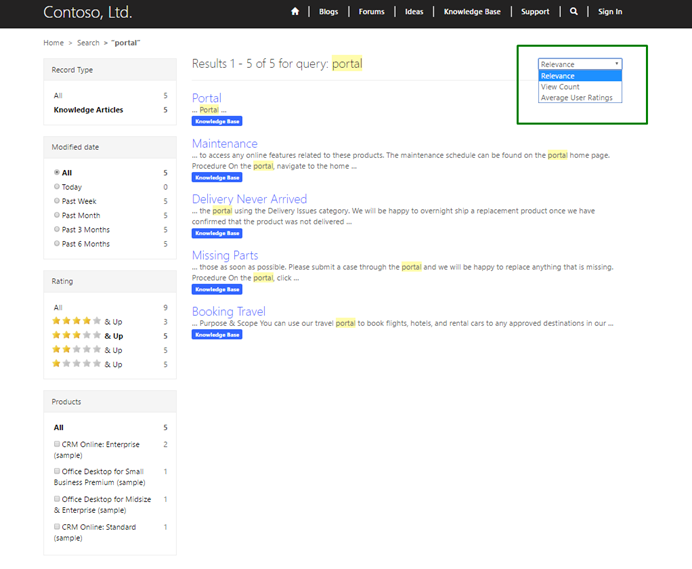Select the Past Week radio button
The image size is (692, 569).
[57, 201]
